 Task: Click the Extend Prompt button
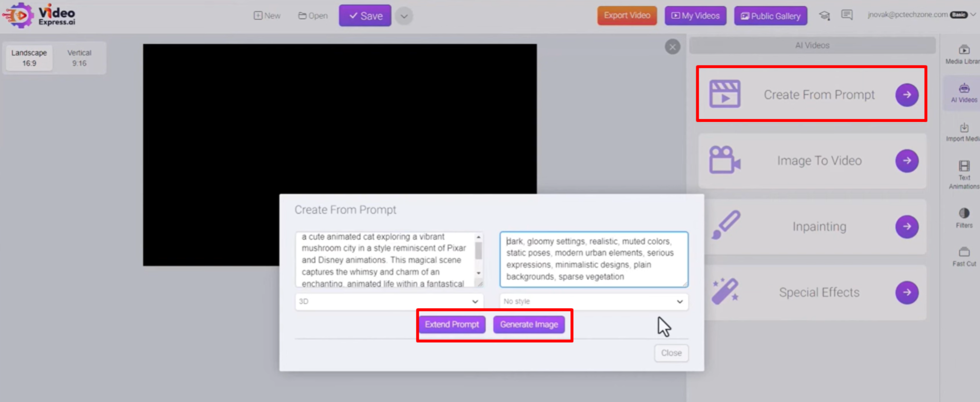pyautogui.click(x=452, y=324)
